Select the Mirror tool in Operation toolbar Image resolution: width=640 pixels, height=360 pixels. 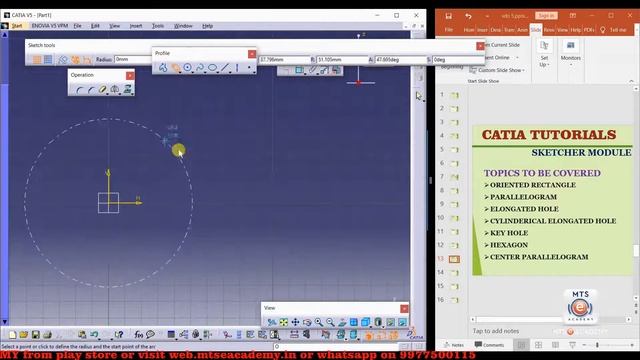tap(115, 89)
